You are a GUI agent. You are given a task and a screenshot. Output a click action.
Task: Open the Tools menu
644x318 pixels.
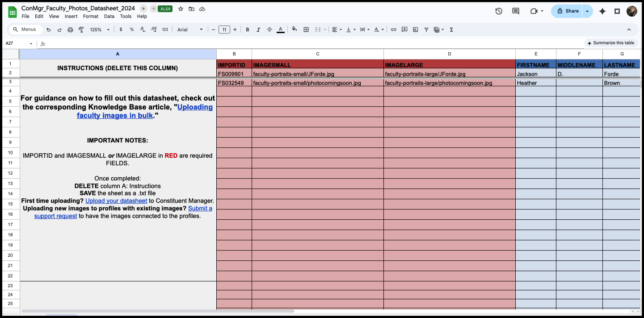[x=126, y=16]
